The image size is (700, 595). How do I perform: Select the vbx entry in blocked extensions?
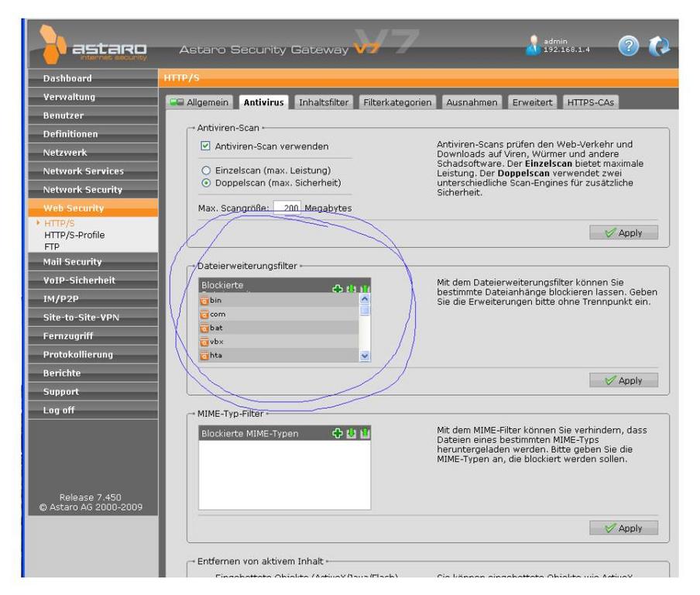[x=279, y=342]
